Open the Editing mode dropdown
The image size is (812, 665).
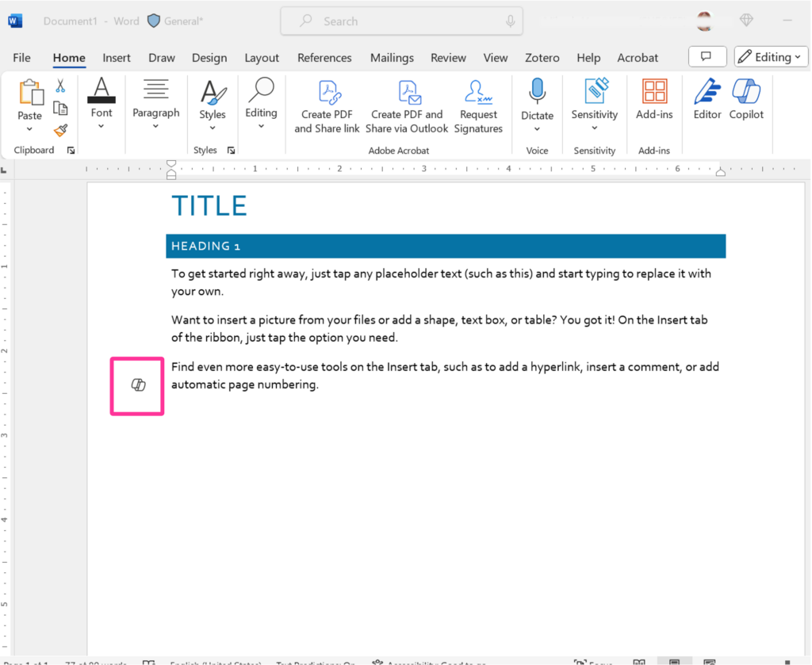pos(770,56)
